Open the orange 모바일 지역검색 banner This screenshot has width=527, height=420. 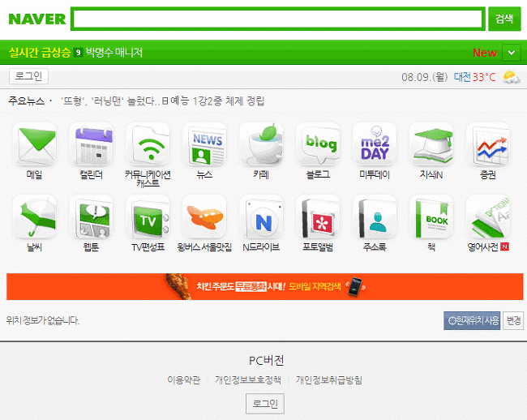click(x=265, y=286)
